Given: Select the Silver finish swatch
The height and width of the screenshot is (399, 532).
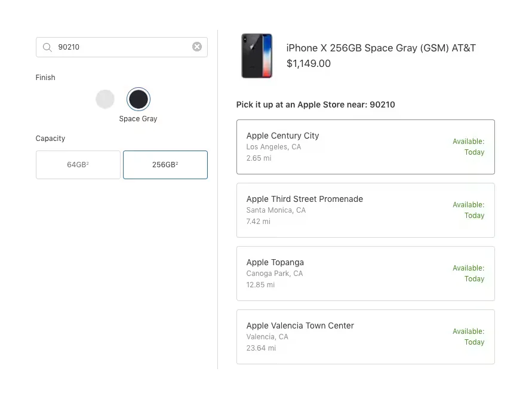Looking at the screenshot, I should 105,99.
